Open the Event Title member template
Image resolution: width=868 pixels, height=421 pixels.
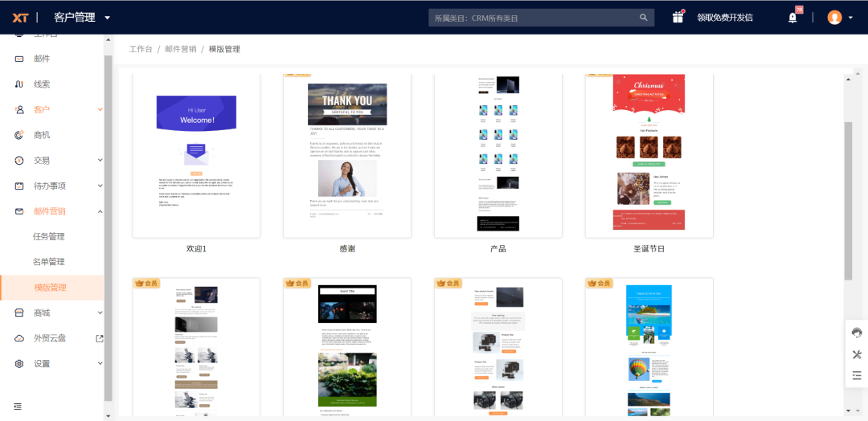pos(347,347)
